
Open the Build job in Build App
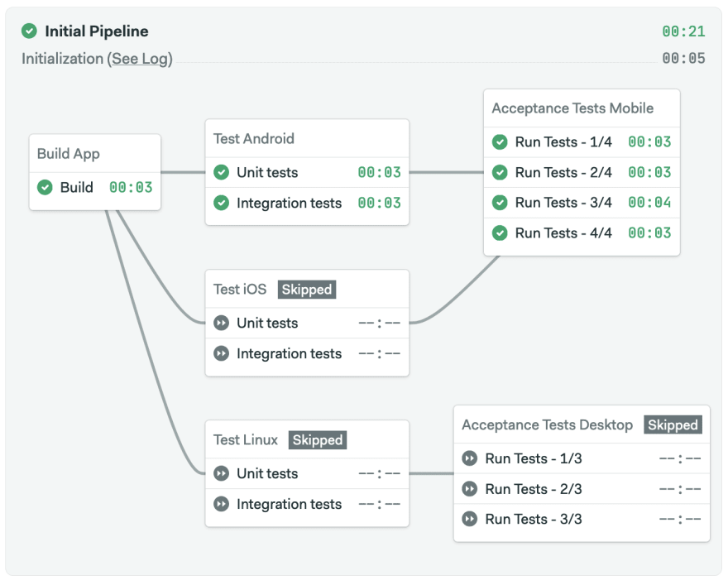(95, 187)
